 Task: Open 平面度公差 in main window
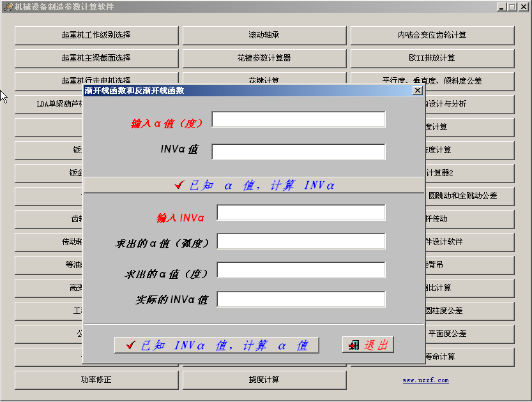470,334
